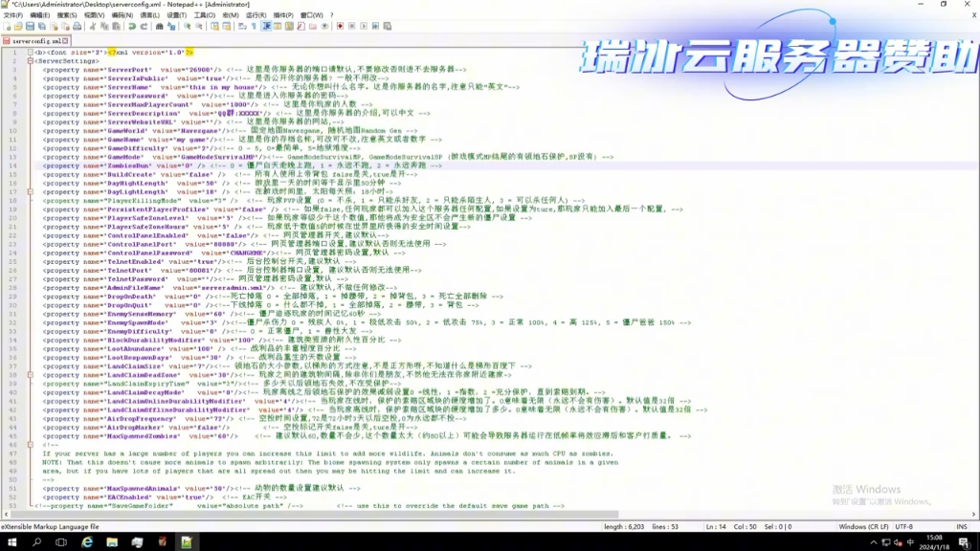Viewport: 980px width, 551px height.
Task: Click the Notepad++ taskbar icon
Action: click(187, 542)
